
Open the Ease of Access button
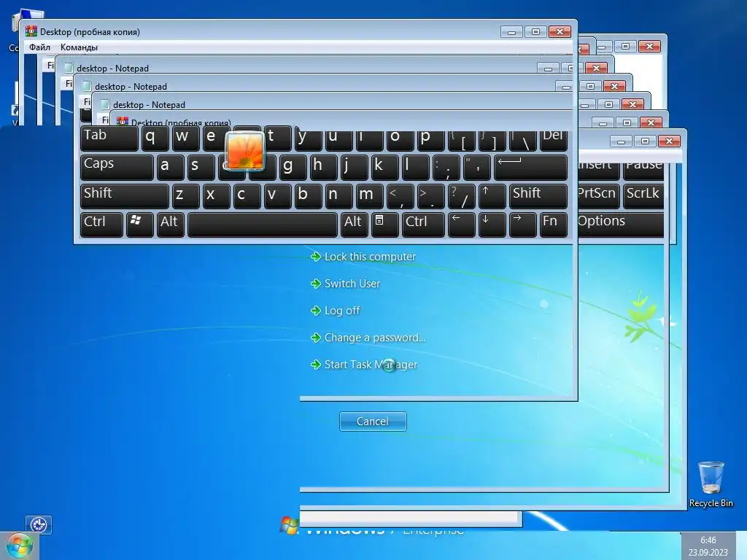tap(39, 525)
